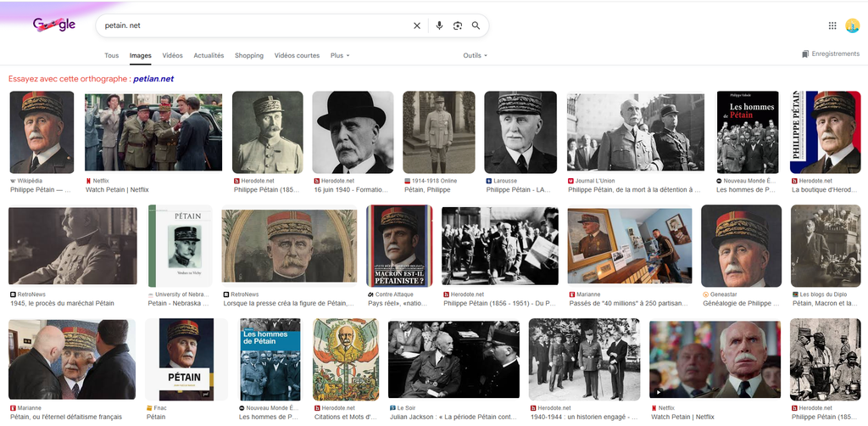Viewport: 868px width, 426px height.
Task: Switch to the Tous tab
Action: (111, 56)
